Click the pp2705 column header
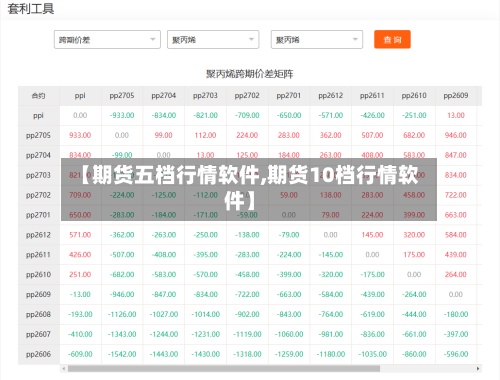Image resolution: width=500 pixels, height=380 pixels. 122,96
